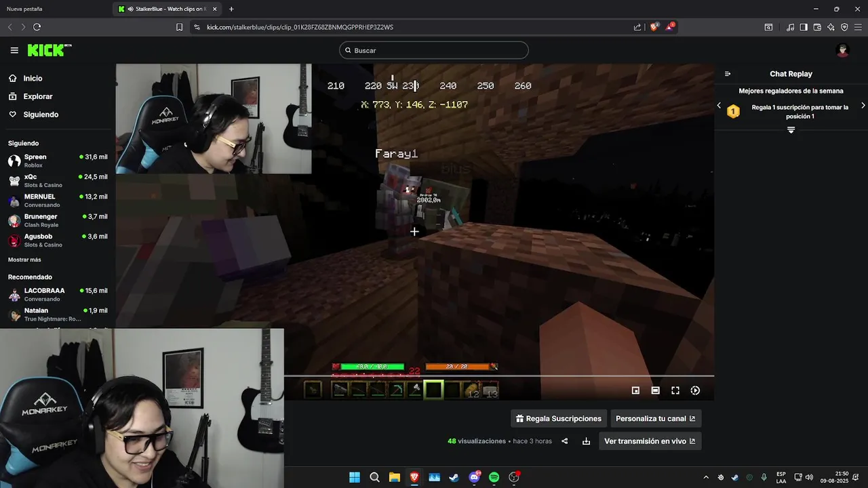Open the user profile avatar menu

pos(843,50)
